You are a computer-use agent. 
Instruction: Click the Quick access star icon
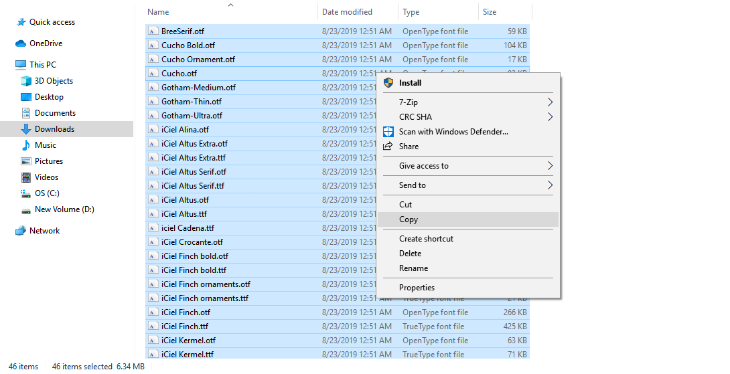pos(21,22)
